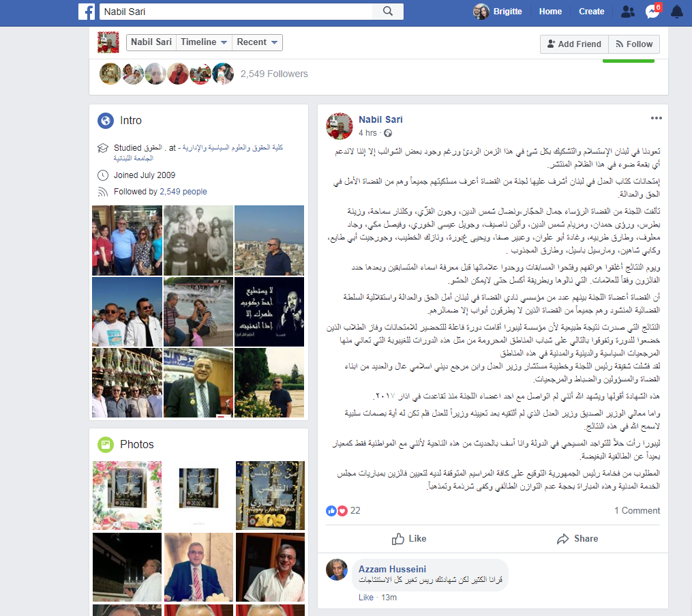Open the 2,549 people followers link
This screenshot has width=692, height=616.
(x=183, y=192)
